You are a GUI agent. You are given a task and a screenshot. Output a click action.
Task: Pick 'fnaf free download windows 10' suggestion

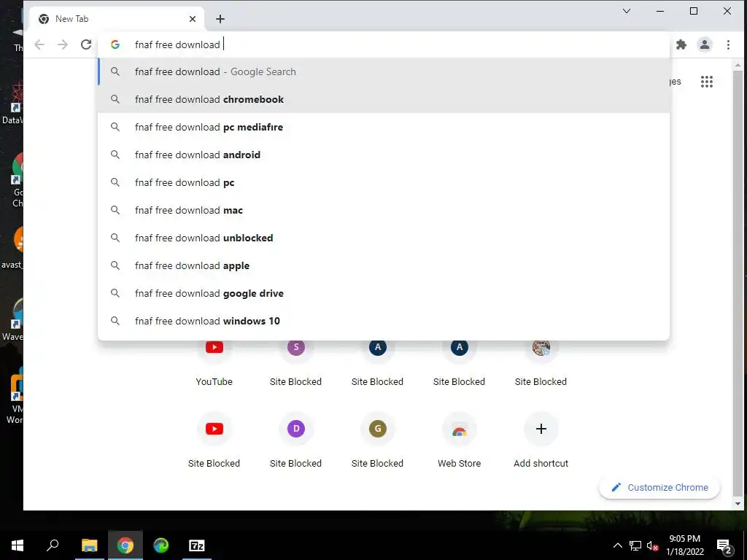point(384,321)
